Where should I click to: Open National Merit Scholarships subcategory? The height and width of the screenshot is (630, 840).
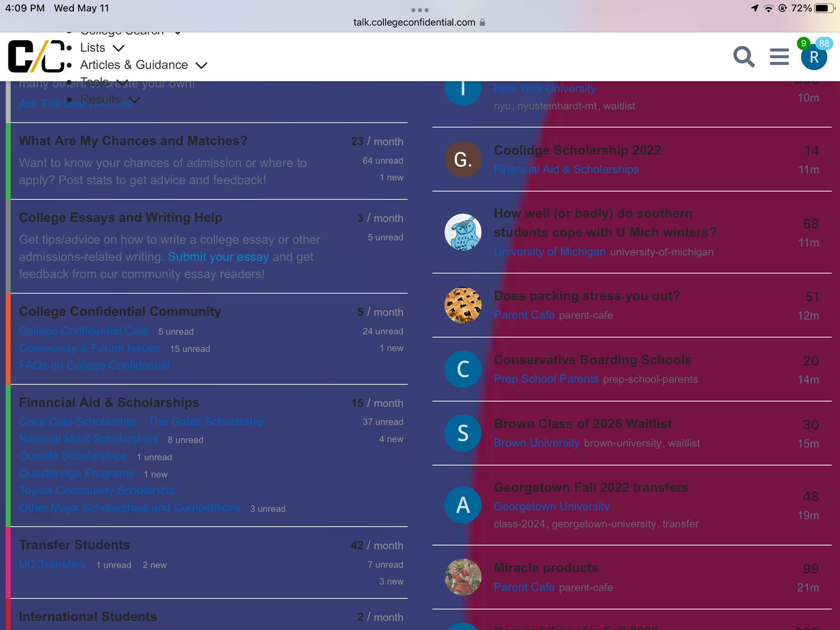coord(88,439)
